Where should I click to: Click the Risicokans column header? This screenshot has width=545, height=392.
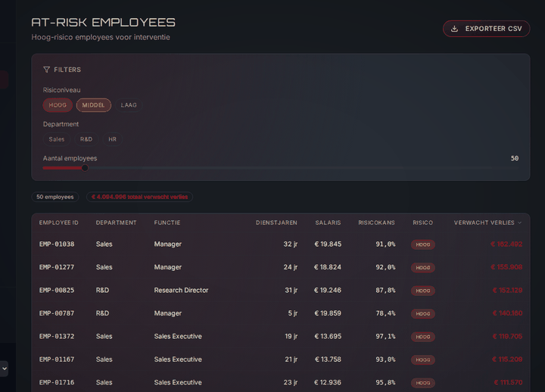(376, 222)
